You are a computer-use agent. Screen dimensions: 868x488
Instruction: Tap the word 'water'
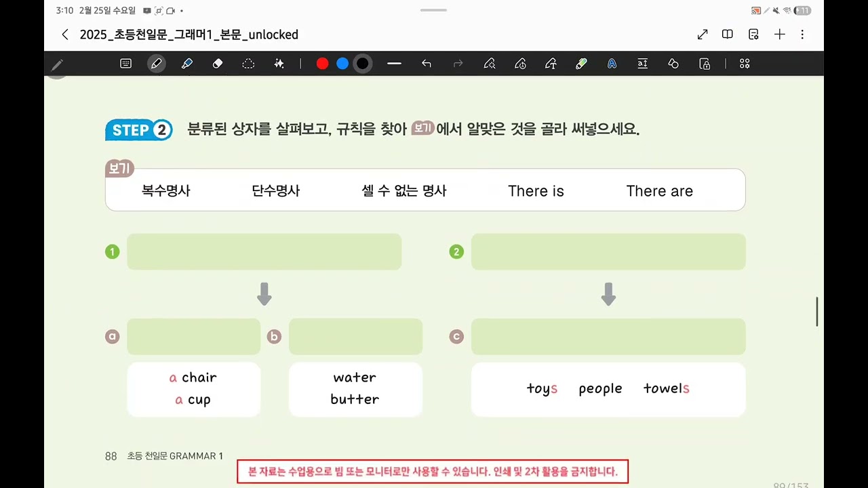(355, 378)
